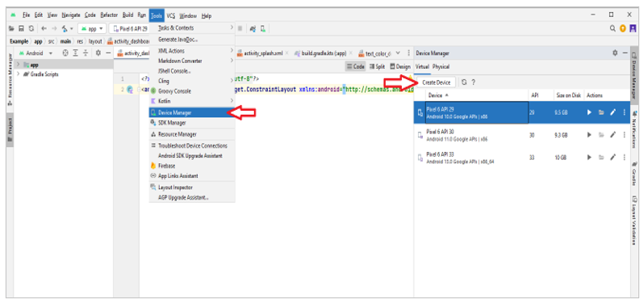Click the Forward navigation arrow

[54, 29]
